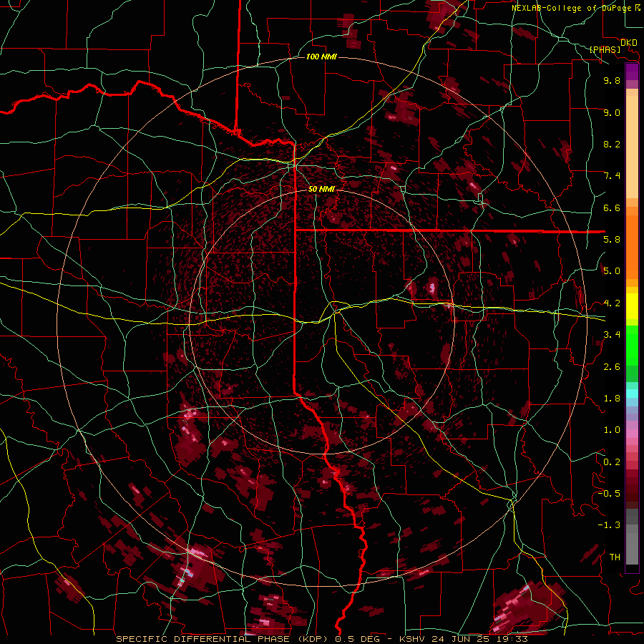Select the 5.8 colorbar scale value
Screen dimensions: 644x644
[612, 240]
